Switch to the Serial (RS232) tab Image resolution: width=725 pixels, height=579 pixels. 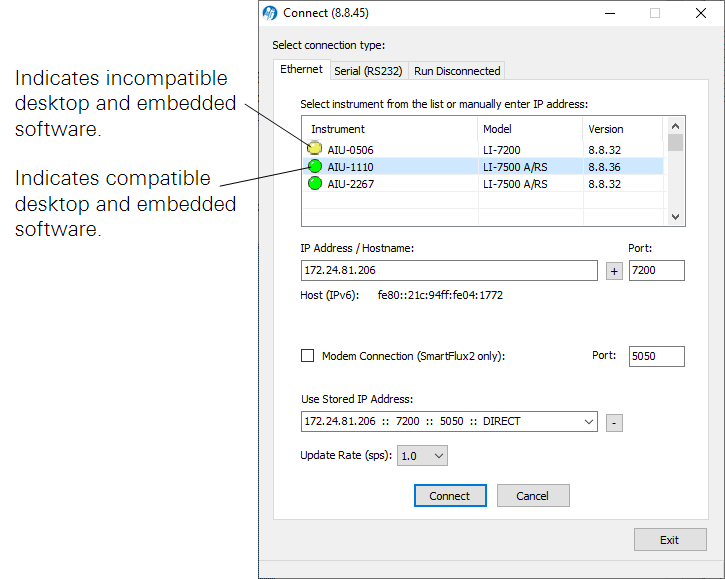(x=369, y=71)
